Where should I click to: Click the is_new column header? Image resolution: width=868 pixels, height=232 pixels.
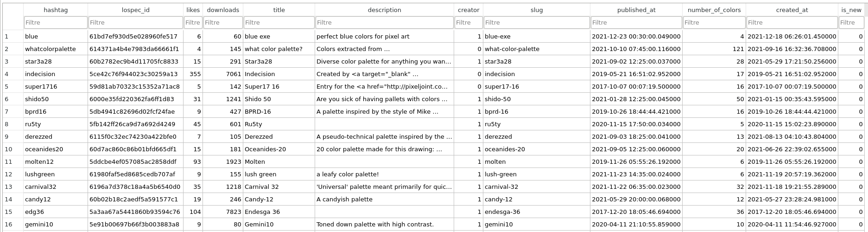pos(851,10)
